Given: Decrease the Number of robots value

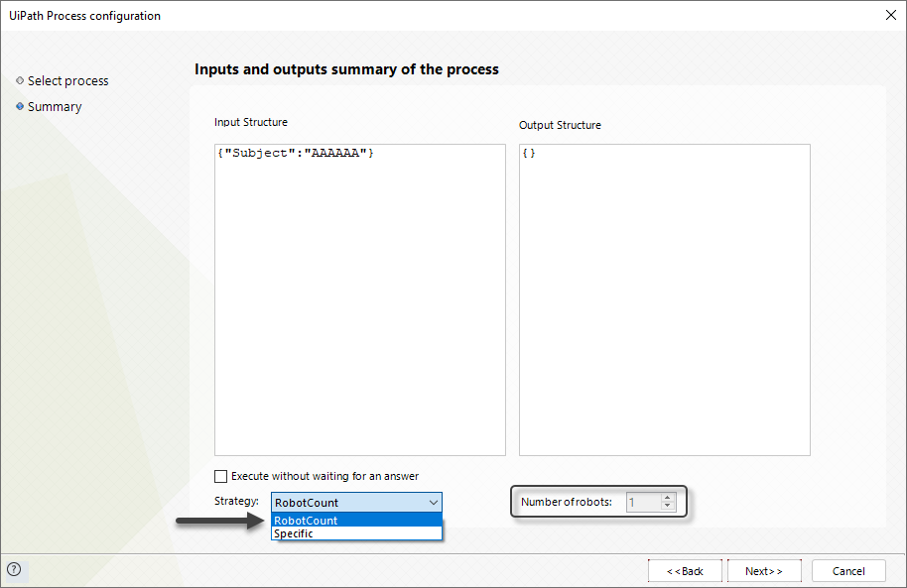Looking at the screenshot, I should (668, 506).
